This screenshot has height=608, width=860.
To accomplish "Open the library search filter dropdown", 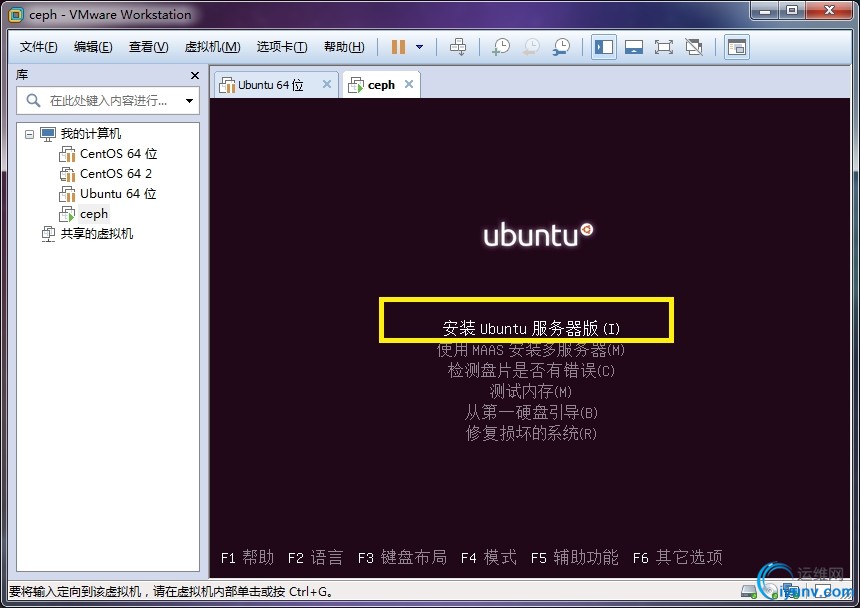I will pos(189,101).
